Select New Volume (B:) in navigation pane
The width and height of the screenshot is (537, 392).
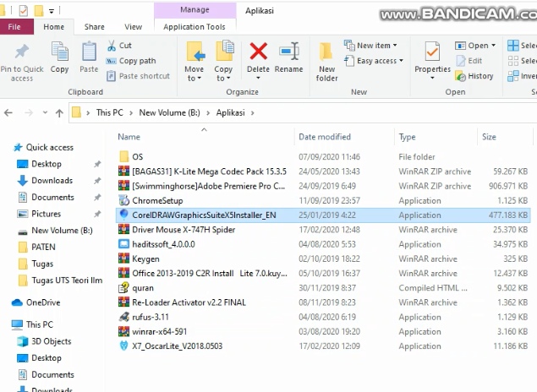[62, 231]
